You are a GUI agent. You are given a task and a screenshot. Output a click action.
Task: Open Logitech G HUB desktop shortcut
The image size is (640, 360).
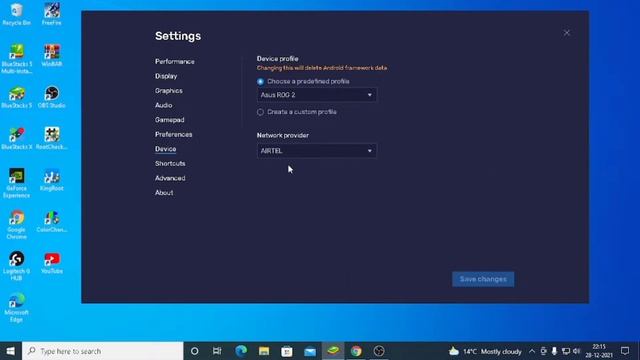click(17, 266)
